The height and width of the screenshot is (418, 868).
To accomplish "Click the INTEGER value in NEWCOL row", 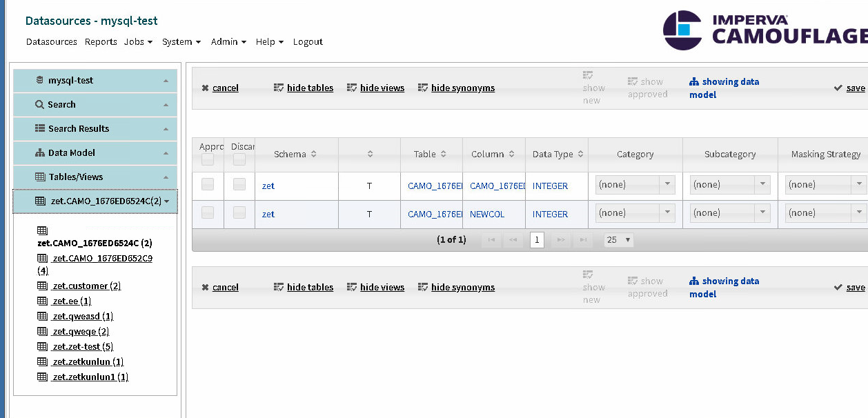I will [550, 214].
